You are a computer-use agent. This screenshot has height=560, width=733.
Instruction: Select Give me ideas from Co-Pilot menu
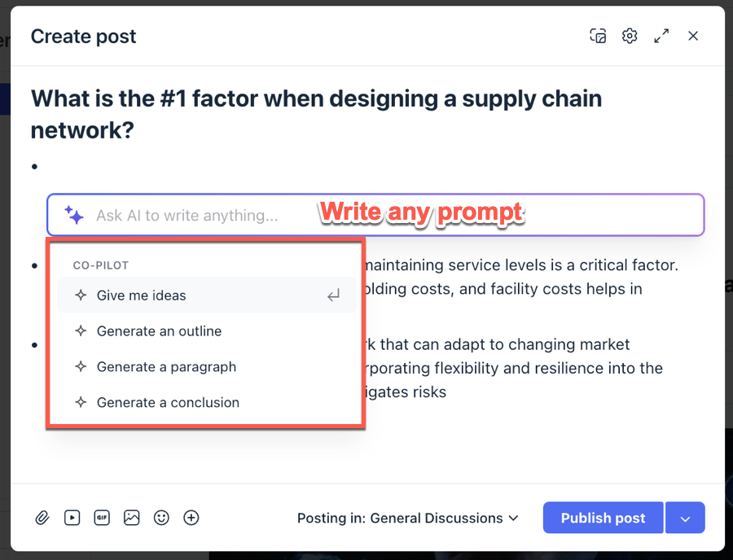coord(207,295)
